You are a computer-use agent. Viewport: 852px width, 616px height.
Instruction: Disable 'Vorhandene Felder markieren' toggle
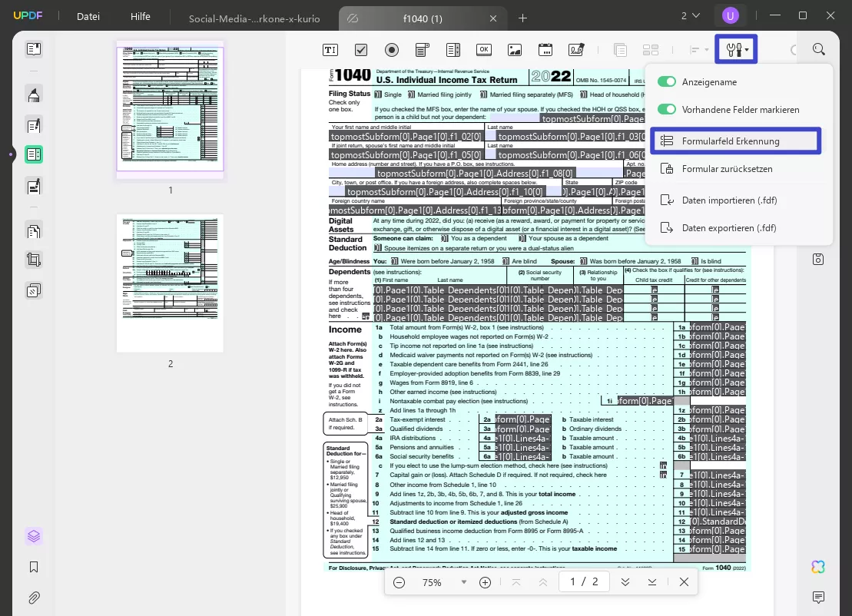pyautogui.click(x=667, y=109)
